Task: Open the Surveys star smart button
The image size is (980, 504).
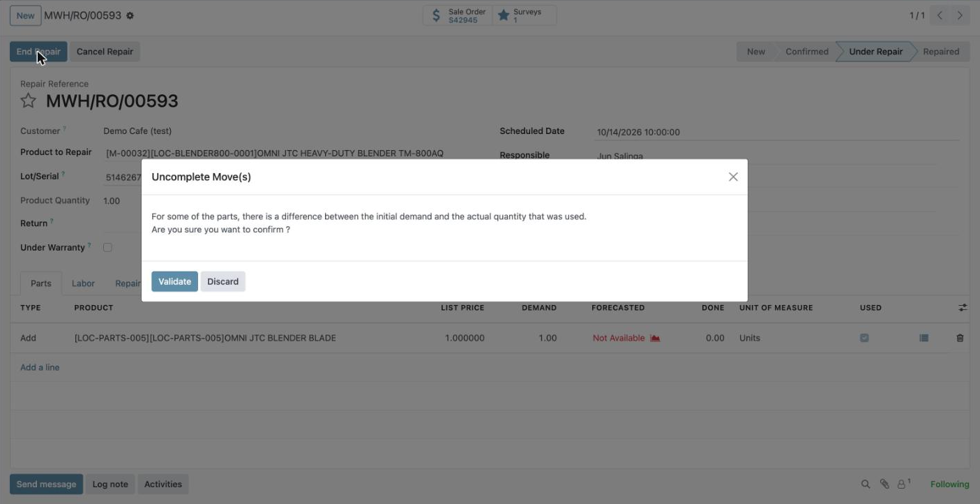Action: [x=525, y=15]
